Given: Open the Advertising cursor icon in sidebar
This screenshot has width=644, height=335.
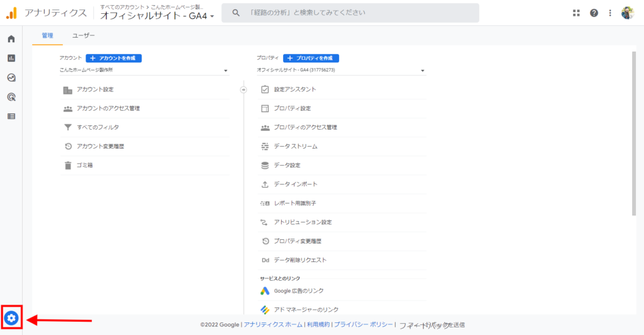Looking at the screenshot, I should [11, 97].
